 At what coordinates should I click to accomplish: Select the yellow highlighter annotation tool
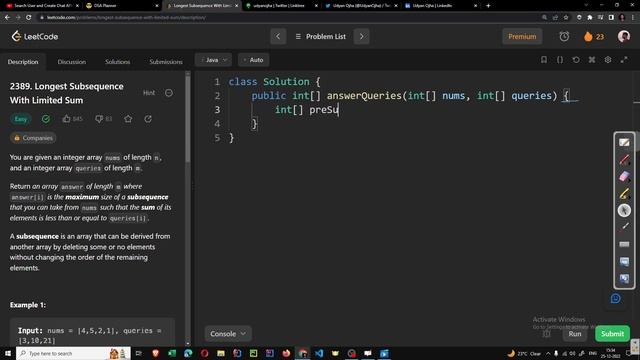(624, 193)
